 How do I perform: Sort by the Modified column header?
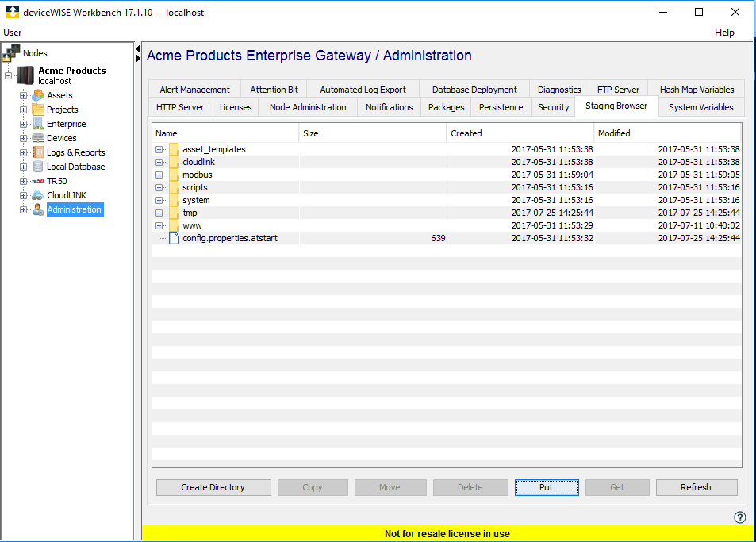tap(667, 133)
